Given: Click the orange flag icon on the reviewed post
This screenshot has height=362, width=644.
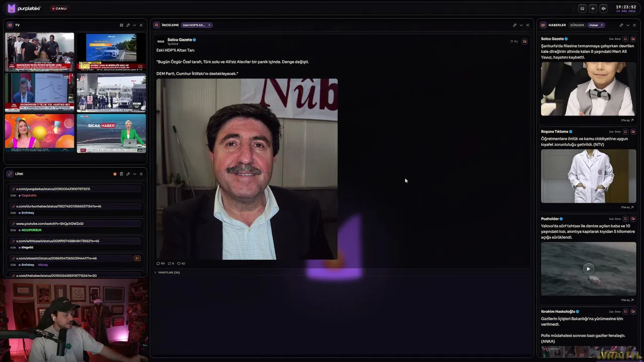Looking at the screenshot, I should 525,42.
